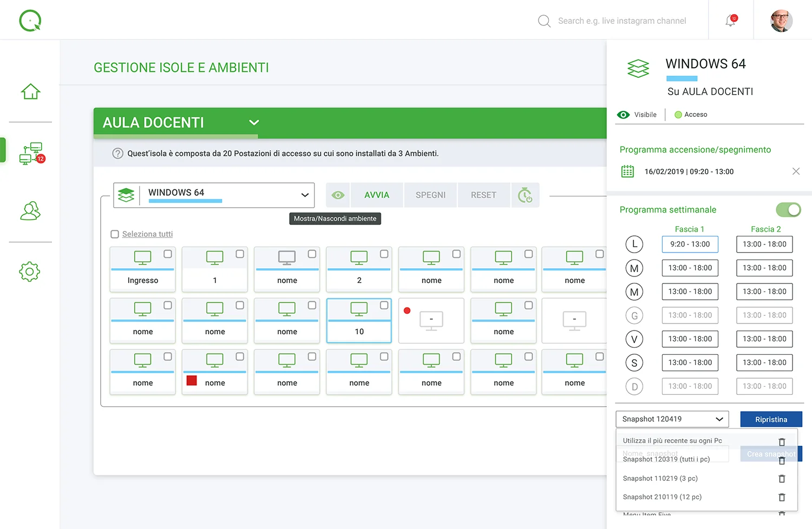Screen dimensions: 812x529
Task: Select the Venerdì (V) day circle
Action: click(634, 339)
